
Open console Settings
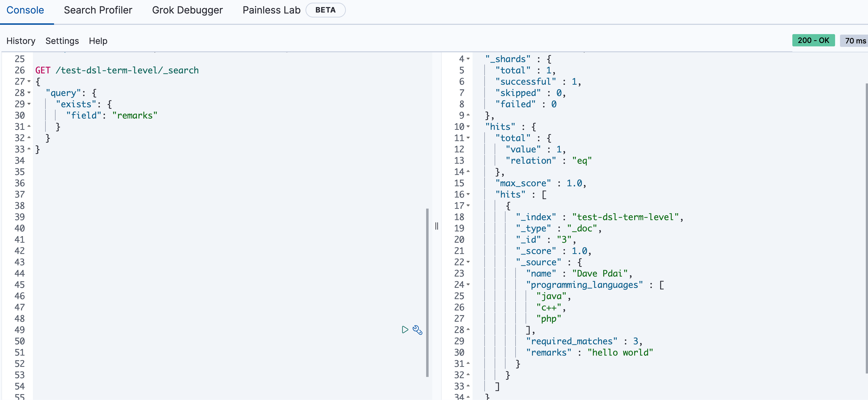[62, 41]
